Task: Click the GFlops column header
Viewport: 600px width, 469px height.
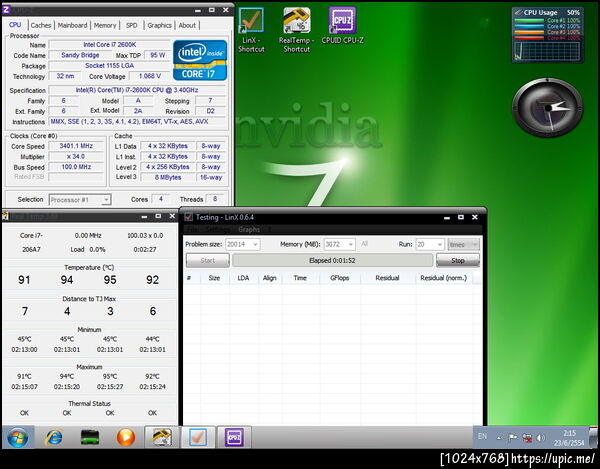Action: [x=340, y=278]
